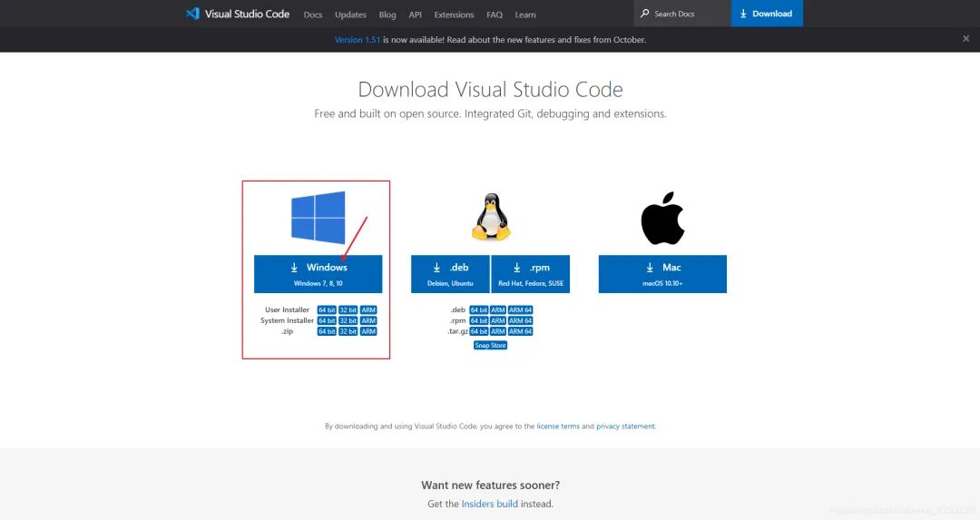Download Linux .rpm 64 bit
980x520 pixels.
pos(479,320)
